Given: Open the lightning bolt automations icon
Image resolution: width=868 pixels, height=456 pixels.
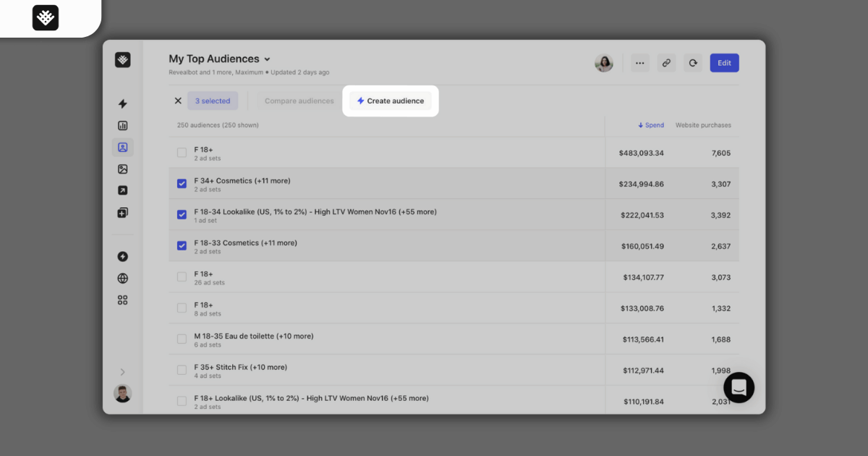Looking at the screenshot, I should pos(123,104).
